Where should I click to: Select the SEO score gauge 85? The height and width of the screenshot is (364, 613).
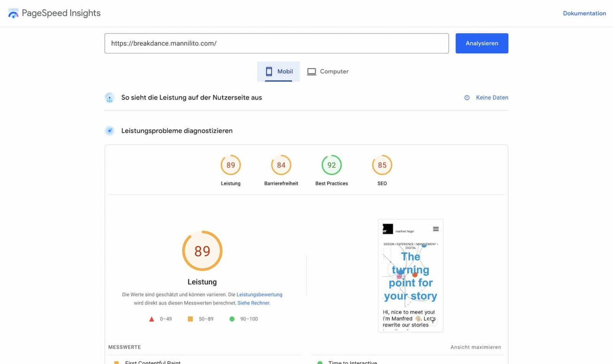click(382, 165)
